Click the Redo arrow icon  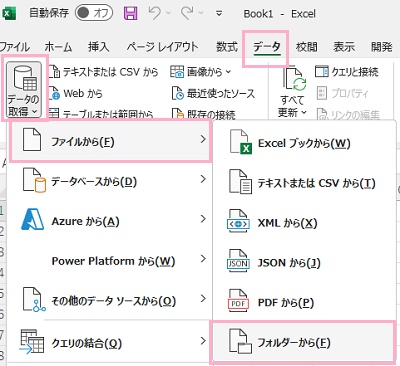(x=187, y=13)
